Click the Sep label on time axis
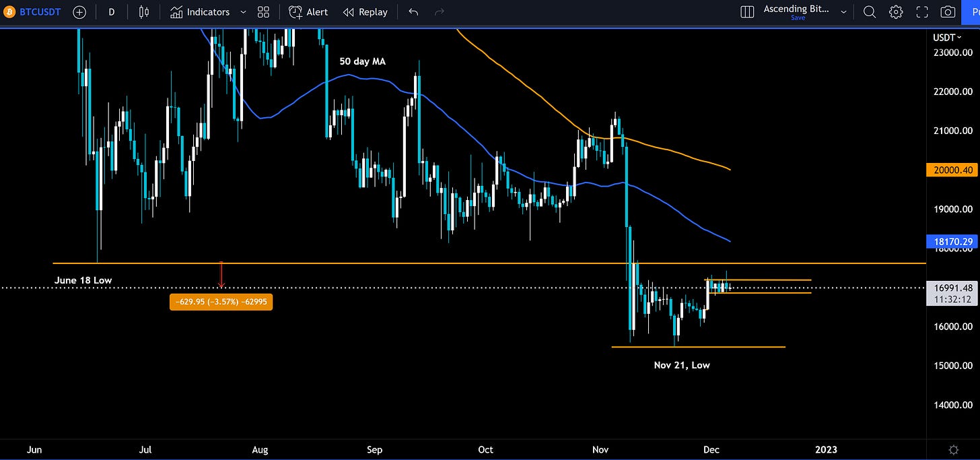Image resolution: width=980 pixels, height=460 pixels. click(x=375, y=449)
